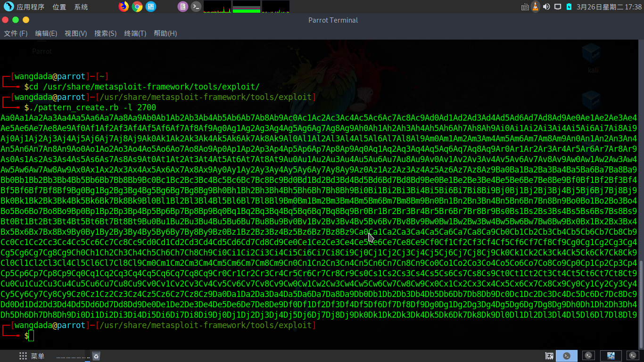Open the volume control speaker icon
The width and height of the screenshot is (644, 362).
point(546,7)
